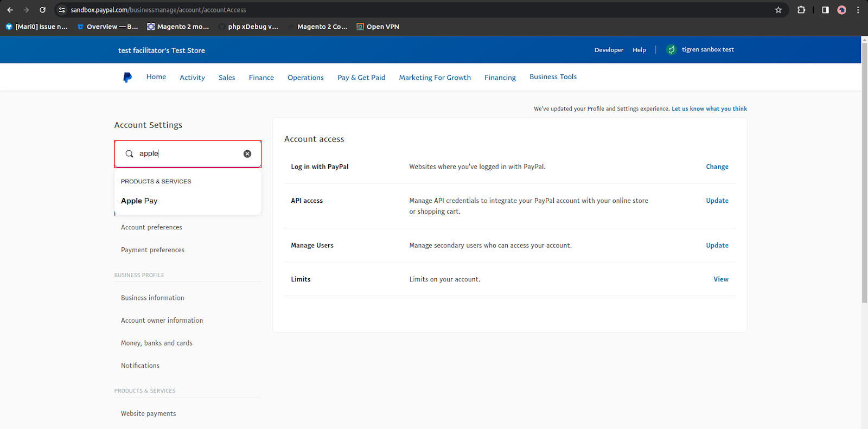Open the browser extensions puzzle icon
868x429 pixels.
coord(801,10)
